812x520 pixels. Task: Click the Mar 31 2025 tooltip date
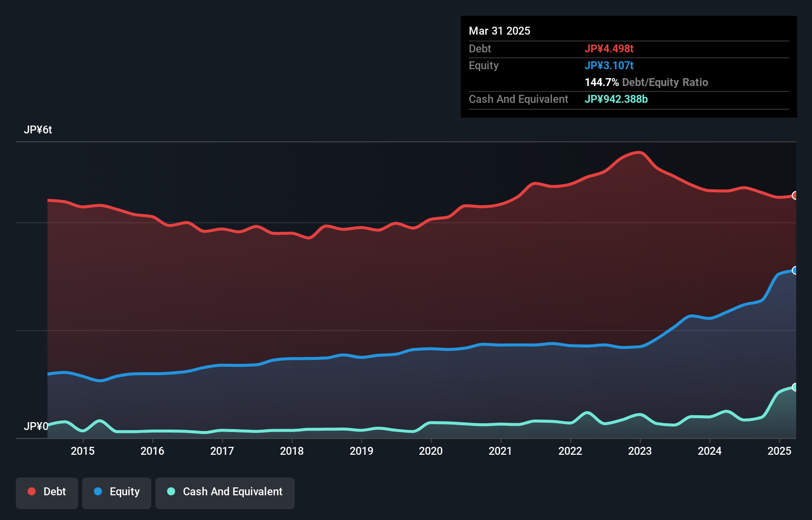click(x=499, y=31)
